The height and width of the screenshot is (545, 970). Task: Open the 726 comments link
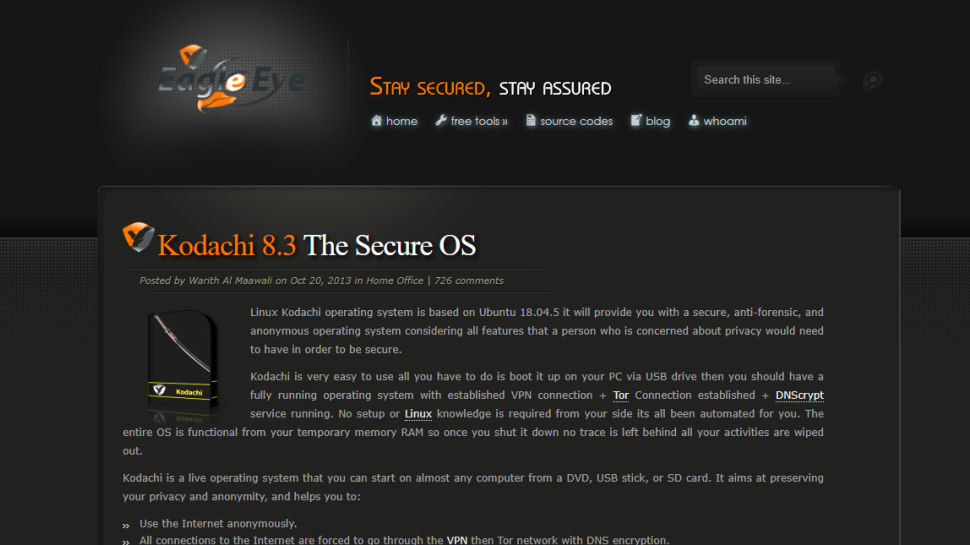(x=468, y=281)
